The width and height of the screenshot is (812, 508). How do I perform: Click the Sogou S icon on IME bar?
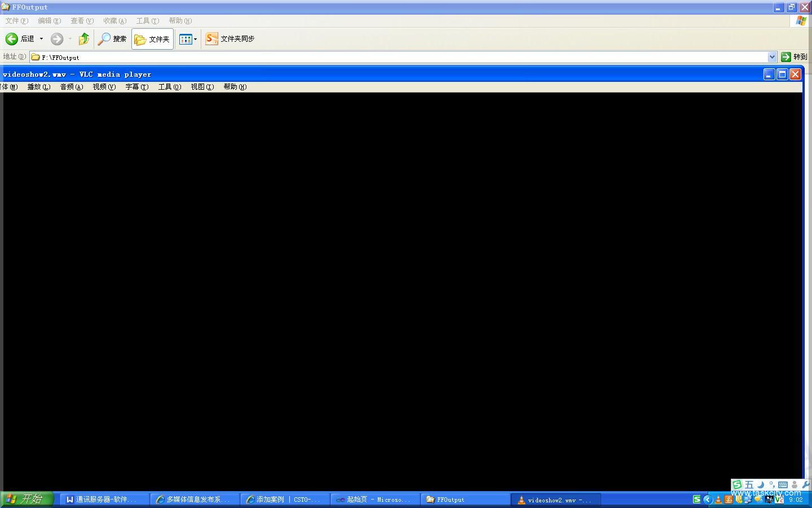click(x=737, y=485)
